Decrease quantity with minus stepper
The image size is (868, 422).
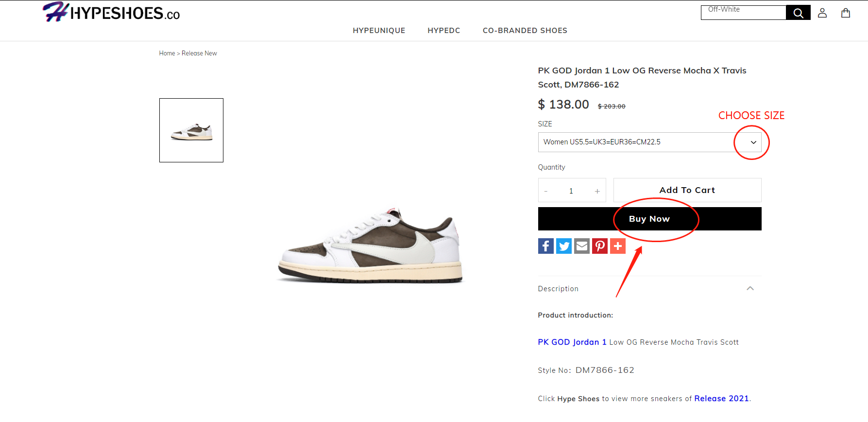[x=546, y=191]
